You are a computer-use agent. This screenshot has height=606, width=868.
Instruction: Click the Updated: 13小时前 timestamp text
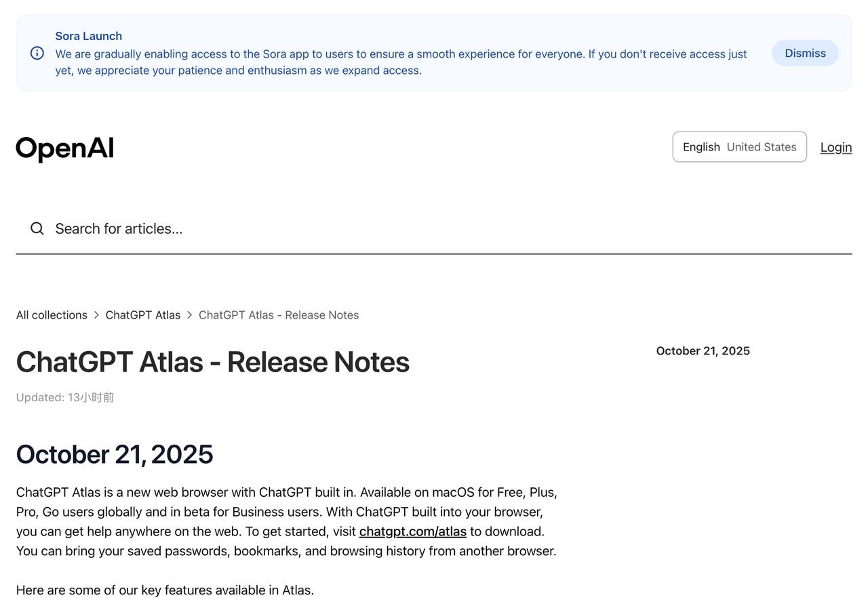coord(65,397)
